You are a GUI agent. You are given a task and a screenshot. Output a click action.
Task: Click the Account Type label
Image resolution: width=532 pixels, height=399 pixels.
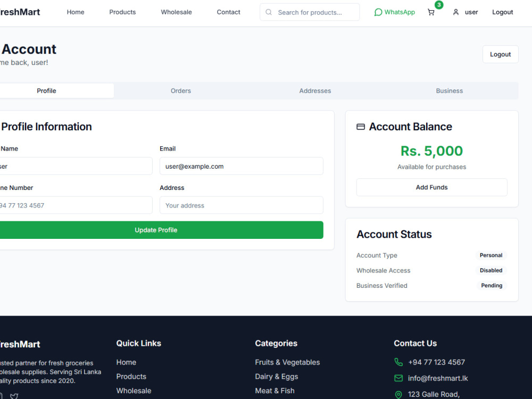(x=377, y=255)
